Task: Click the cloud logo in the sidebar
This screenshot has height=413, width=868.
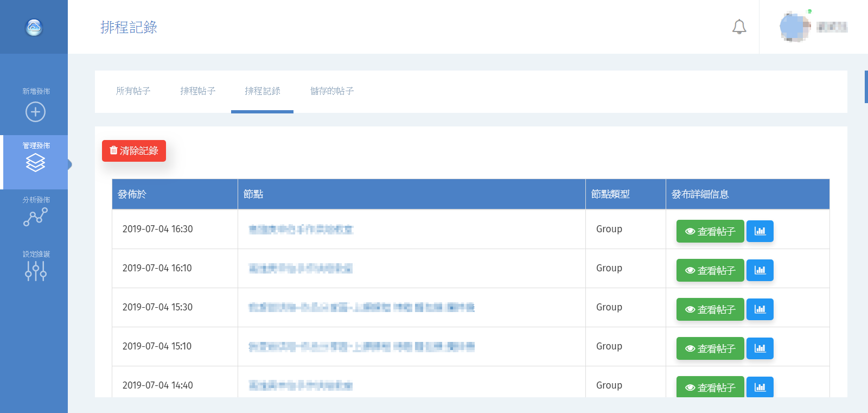Action: pyautogui.click(x=34, y=27)
